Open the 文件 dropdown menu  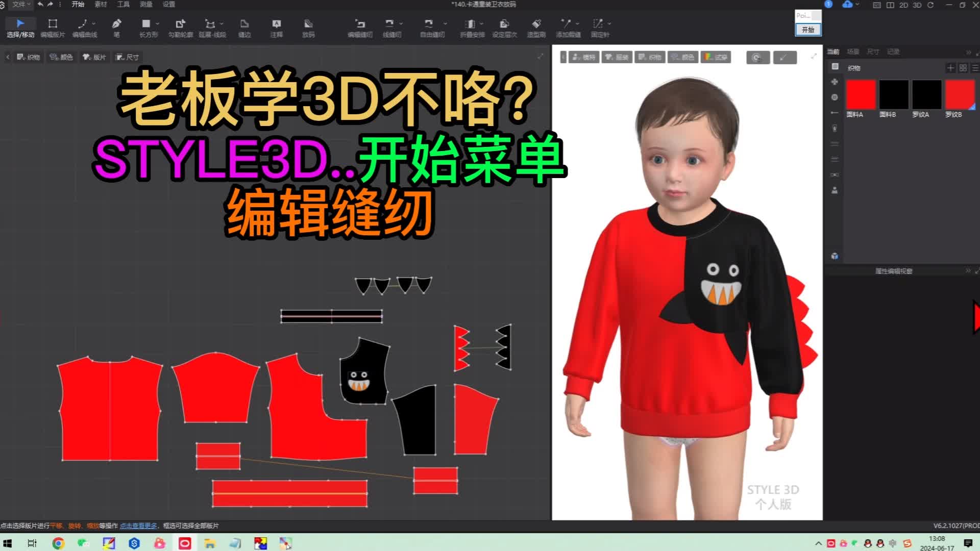[x=21, y=4]
